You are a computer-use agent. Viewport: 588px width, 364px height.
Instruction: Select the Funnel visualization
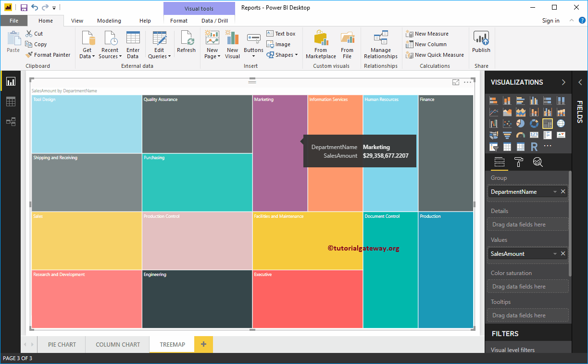(x=507, y=135)
